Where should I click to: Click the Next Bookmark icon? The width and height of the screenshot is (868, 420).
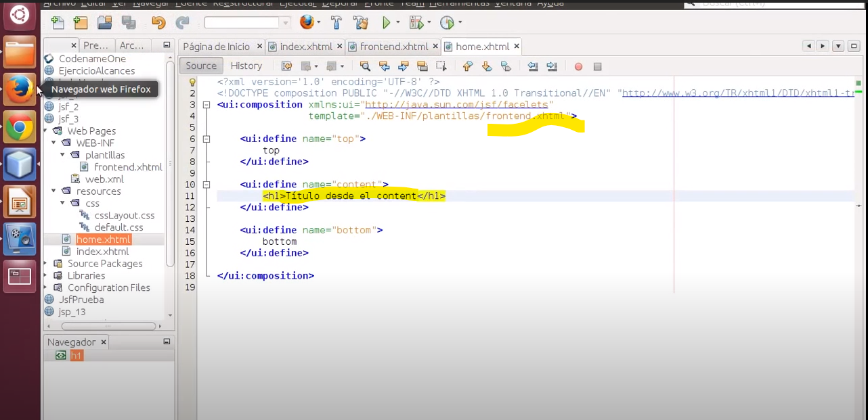click(x=486, y=66)
